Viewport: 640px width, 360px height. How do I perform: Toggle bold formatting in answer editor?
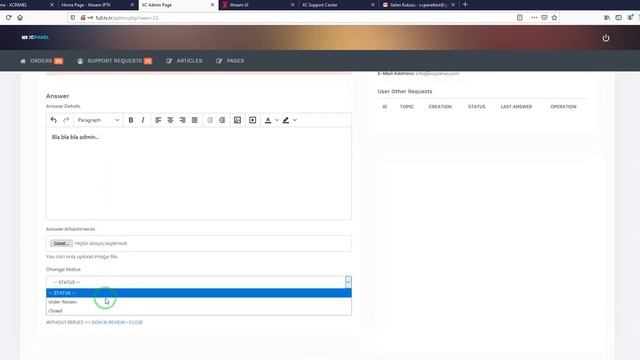[x=131, y=120]
